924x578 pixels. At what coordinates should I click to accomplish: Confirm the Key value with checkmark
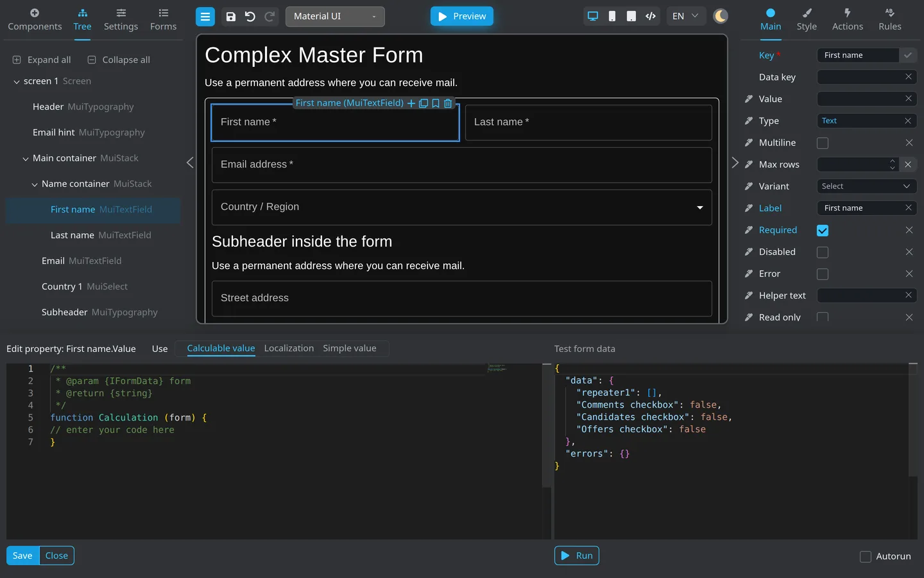(908, 55)
